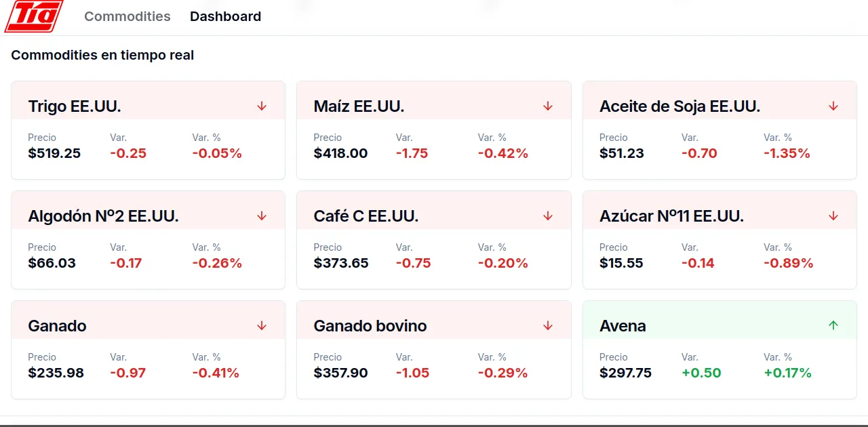Click the downward arrow on Algodón Nº2 EE.UU.
Screen dimensions: 868x427
[262, 216]
